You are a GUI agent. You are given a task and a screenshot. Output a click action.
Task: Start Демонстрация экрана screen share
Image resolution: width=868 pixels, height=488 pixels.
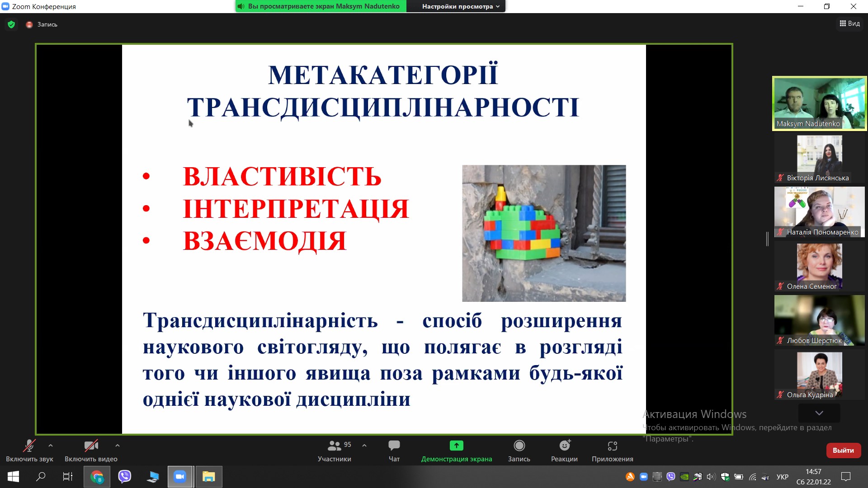tap(457, 450)
